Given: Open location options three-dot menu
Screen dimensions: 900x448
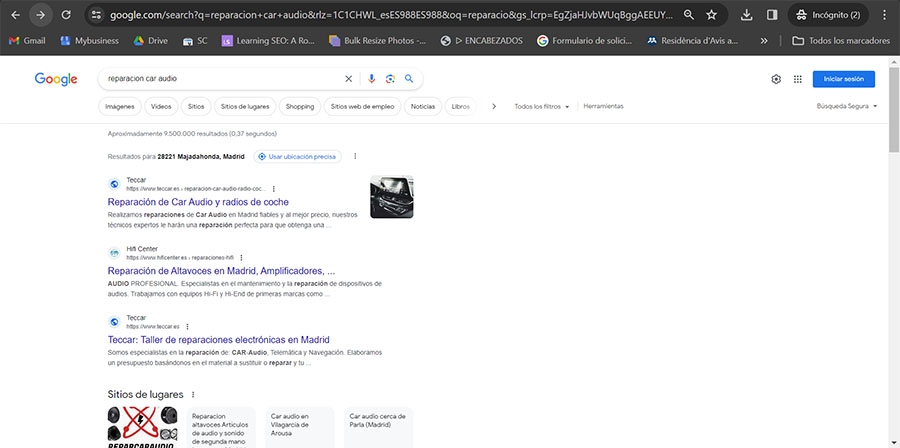Looking at the screenshot, I should tap(355, 157).
